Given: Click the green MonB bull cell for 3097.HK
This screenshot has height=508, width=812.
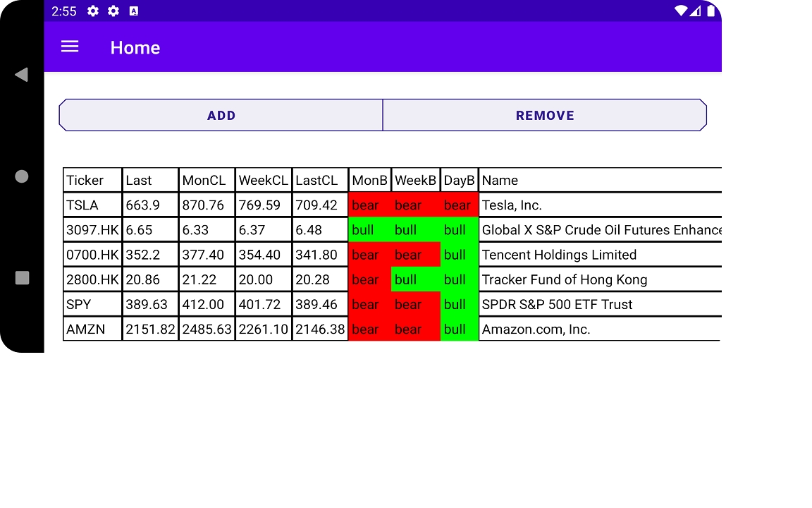Looking at the screenshot, I should click(x=370, y=230).
